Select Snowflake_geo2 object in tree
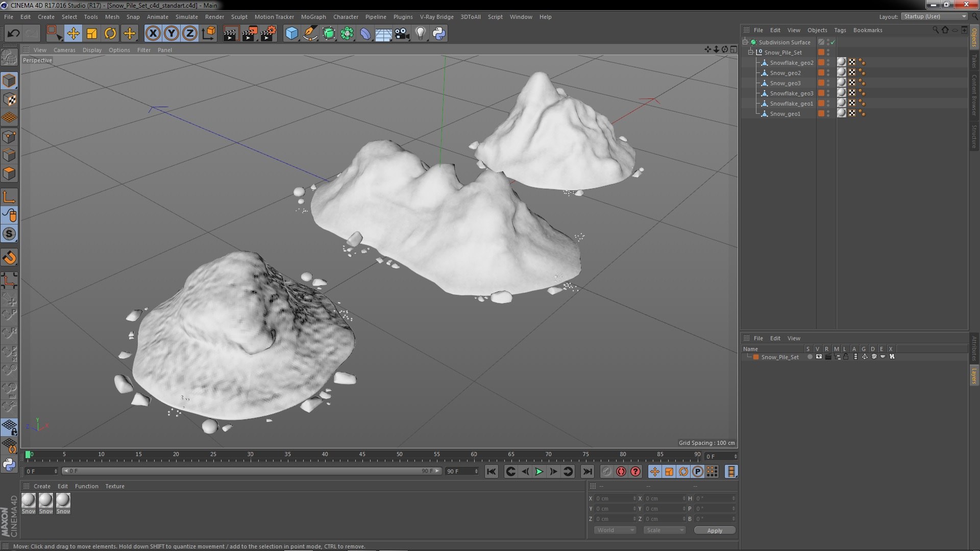Screen dimensions: 980x551 point(791,63)
